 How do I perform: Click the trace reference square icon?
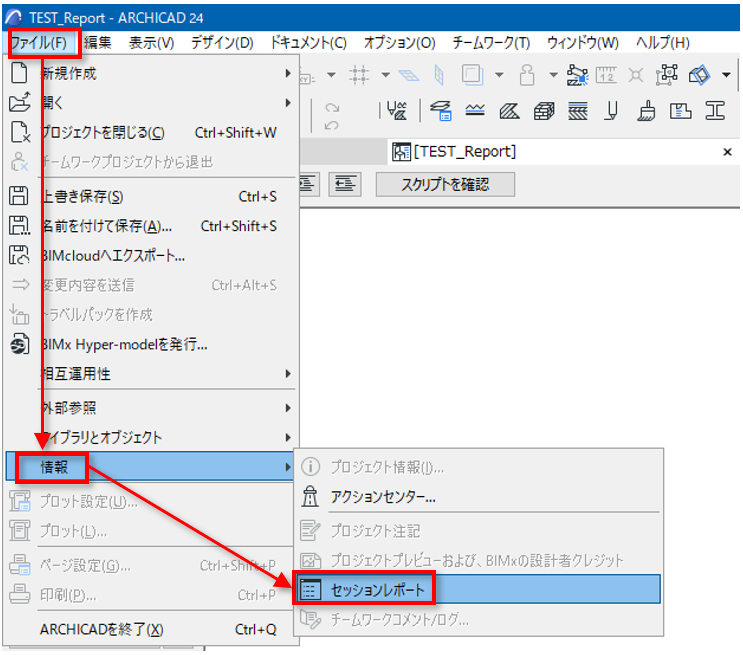tap(472, 74)
